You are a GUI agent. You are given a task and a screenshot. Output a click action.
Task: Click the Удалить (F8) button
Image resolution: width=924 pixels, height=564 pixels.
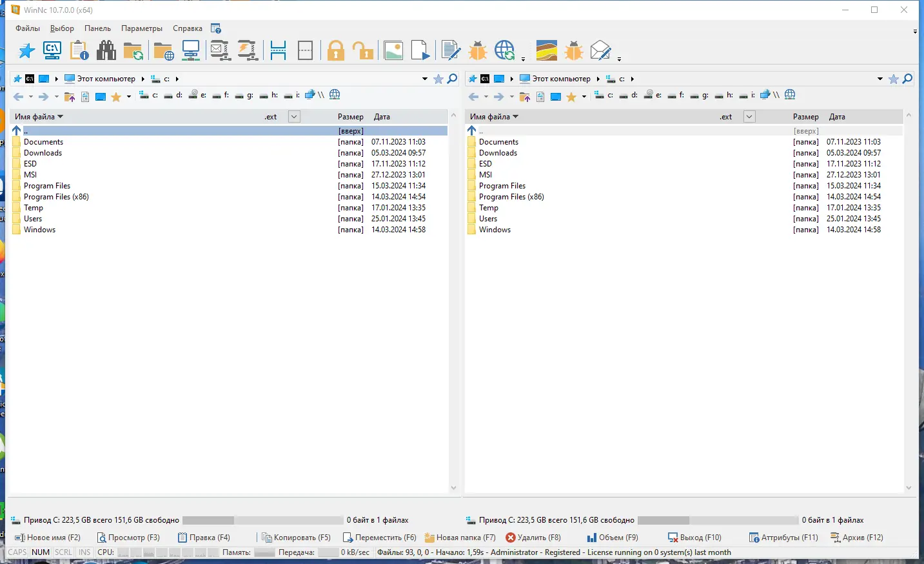(x=533, y=537)
